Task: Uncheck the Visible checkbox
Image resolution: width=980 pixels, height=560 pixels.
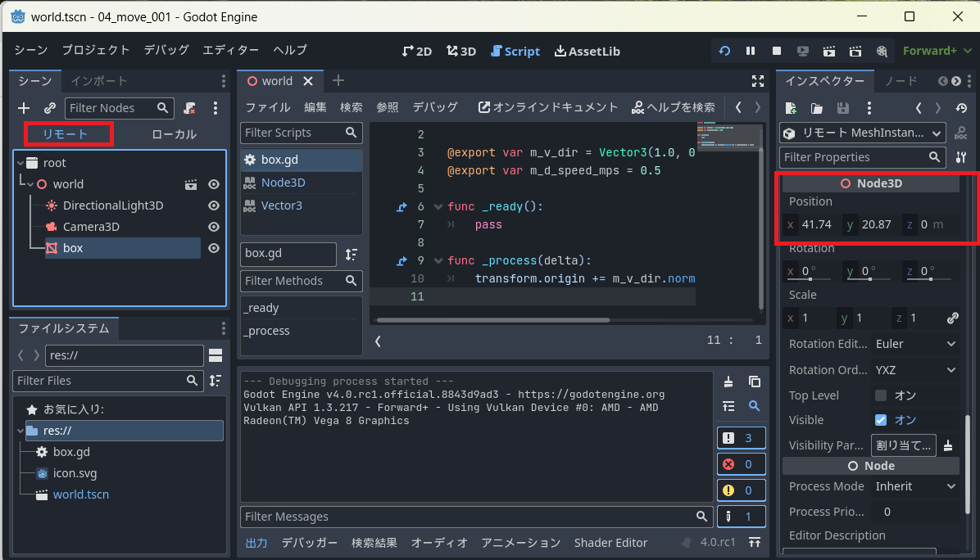Action: (x=881, y=420)
